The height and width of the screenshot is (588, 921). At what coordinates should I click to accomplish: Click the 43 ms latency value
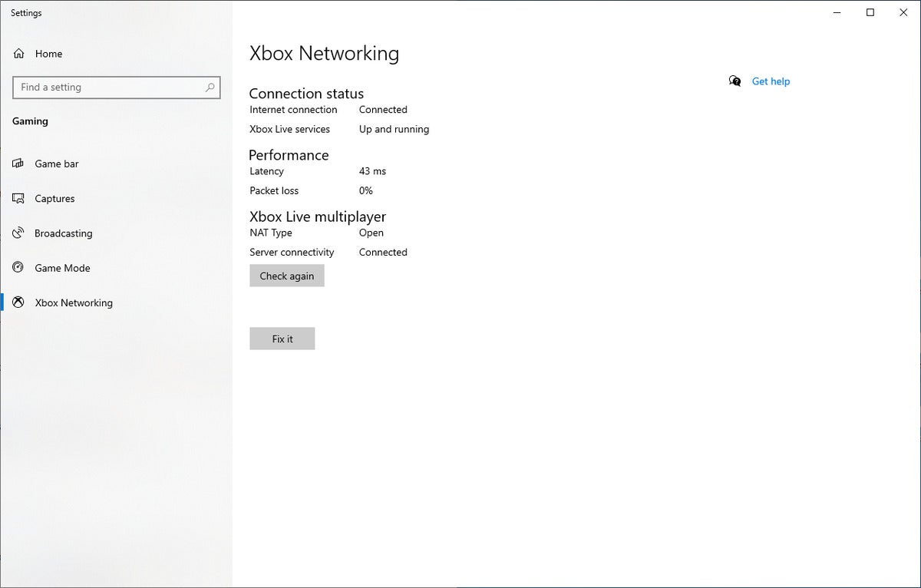[x=372, y=171]
